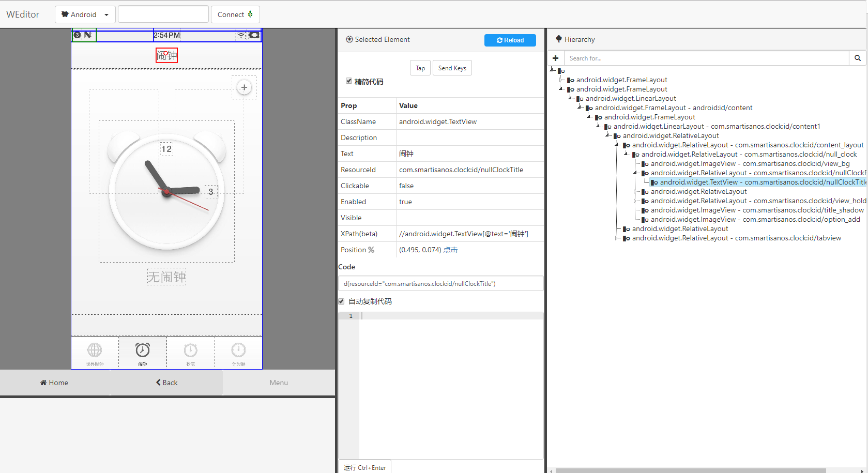Expand the tabview RelativeLayout tree node

point(617,238)
